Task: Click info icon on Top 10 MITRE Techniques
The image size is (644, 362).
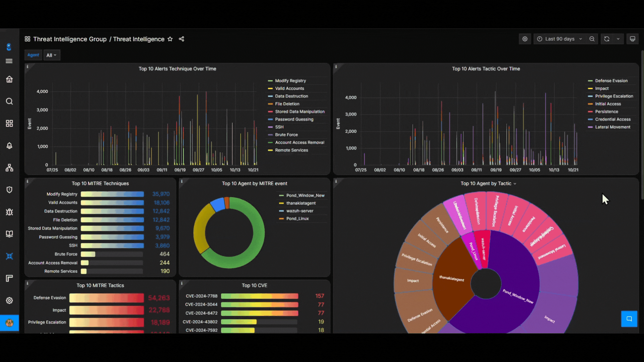Action: 28,181
